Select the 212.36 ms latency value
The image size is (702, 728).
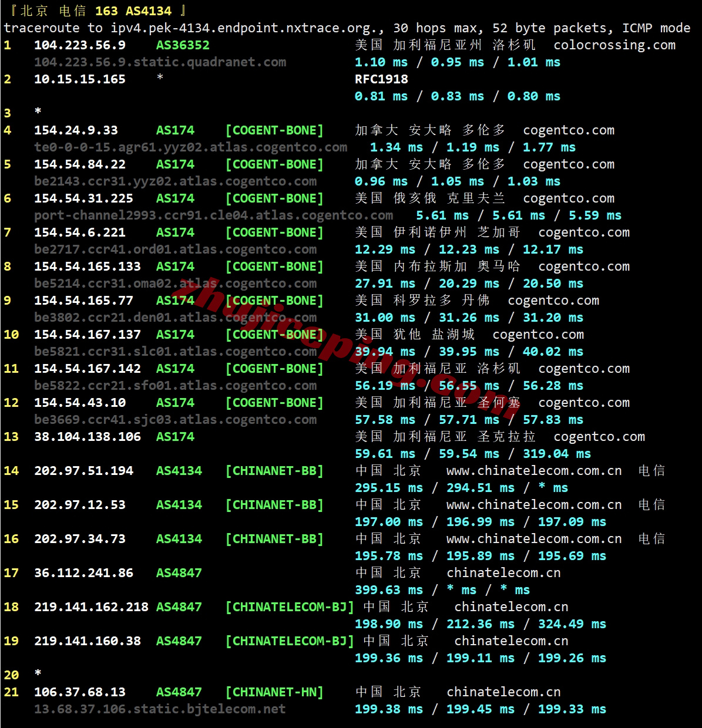coord(481,624)
